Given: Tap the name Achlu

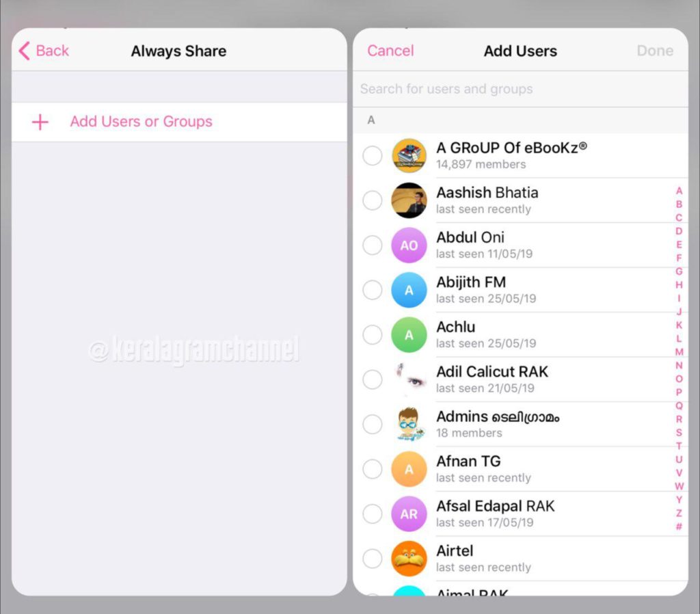Looking at the screenshot, I should 455,327.
